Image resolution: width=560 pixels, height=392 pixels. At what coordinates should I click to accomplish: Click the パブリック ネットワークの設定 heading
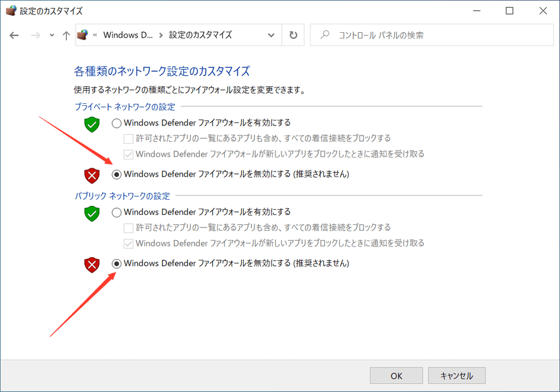pos(122,196)
